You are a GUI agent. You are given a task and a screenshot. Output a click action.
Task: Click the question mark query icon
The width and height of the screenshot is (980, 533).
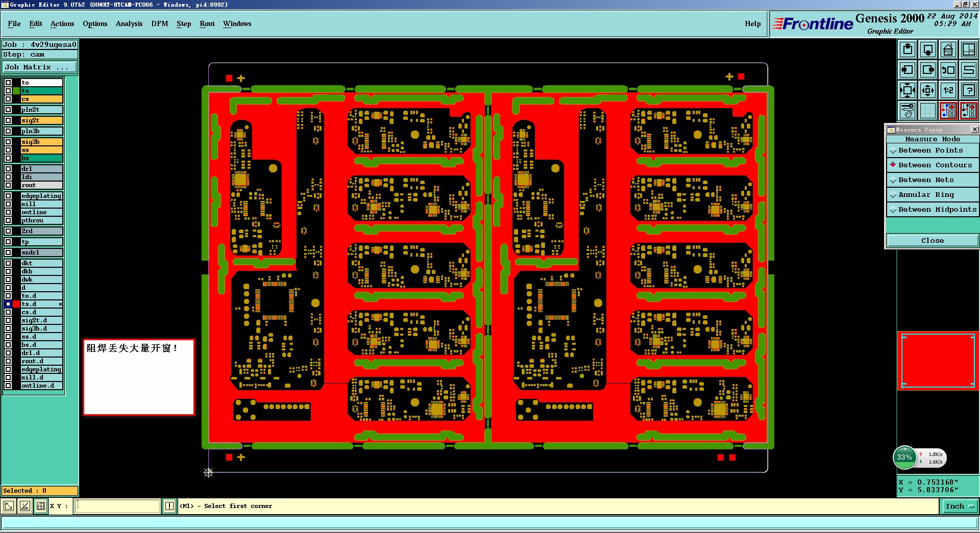tap(968, 90)
